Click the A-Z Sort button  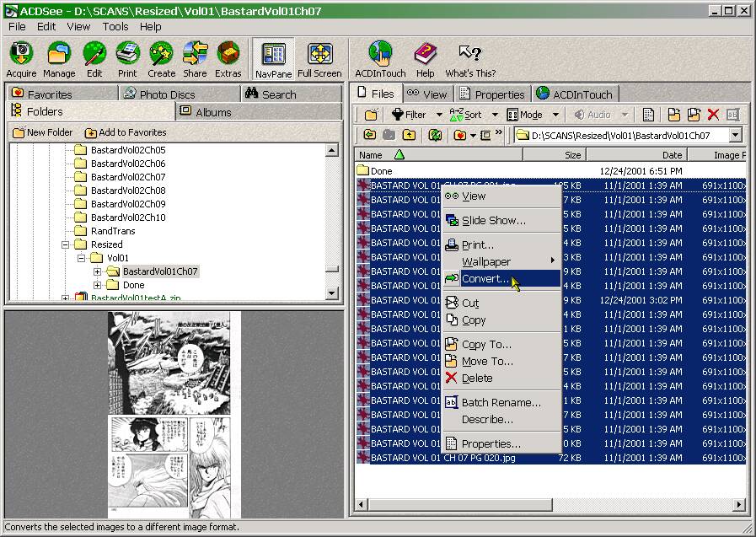(x=465, y=115)
